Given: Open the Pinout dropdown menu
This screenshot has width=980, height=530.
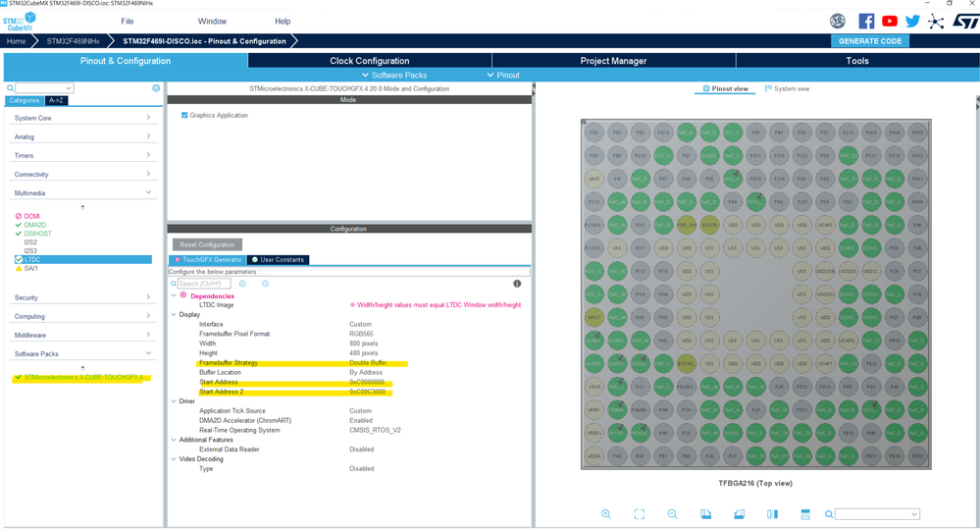Looking at the screenshot, I should 503,75.
